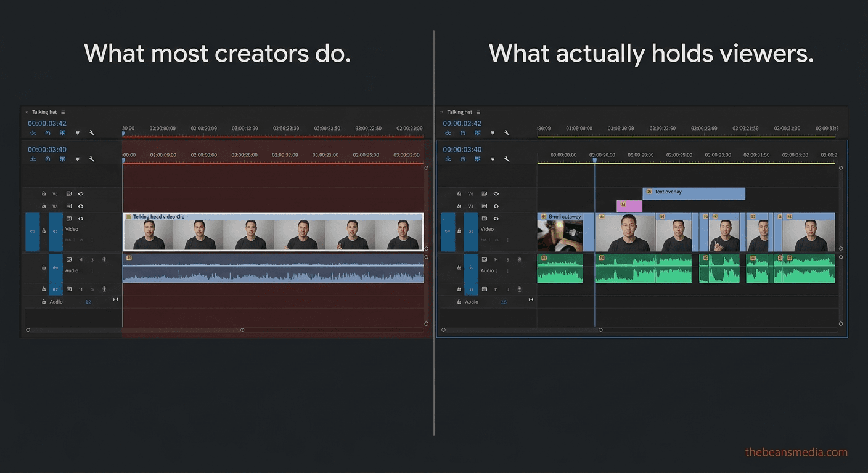The height and width of the screenshot is (473, 868).
Task: Toggle the left timeline's topmost video track eye
Action: click(81, 193)
